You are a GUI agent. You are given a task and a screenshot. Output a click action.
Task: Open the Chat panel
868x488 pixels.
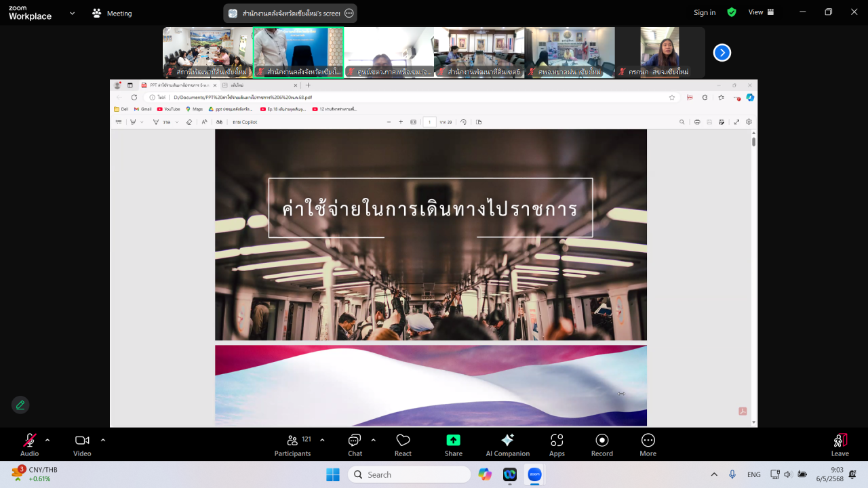(x=355, y=445)
